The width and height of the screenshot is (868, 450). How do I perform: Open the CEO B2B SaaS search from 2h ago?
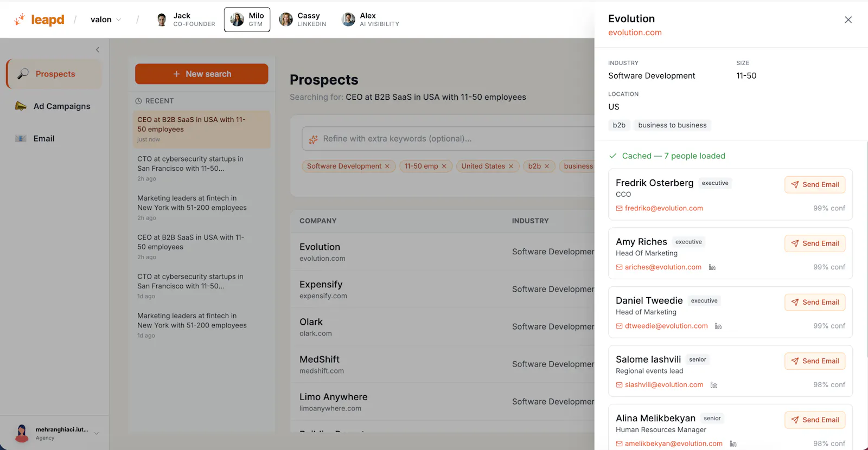[201, 247]
